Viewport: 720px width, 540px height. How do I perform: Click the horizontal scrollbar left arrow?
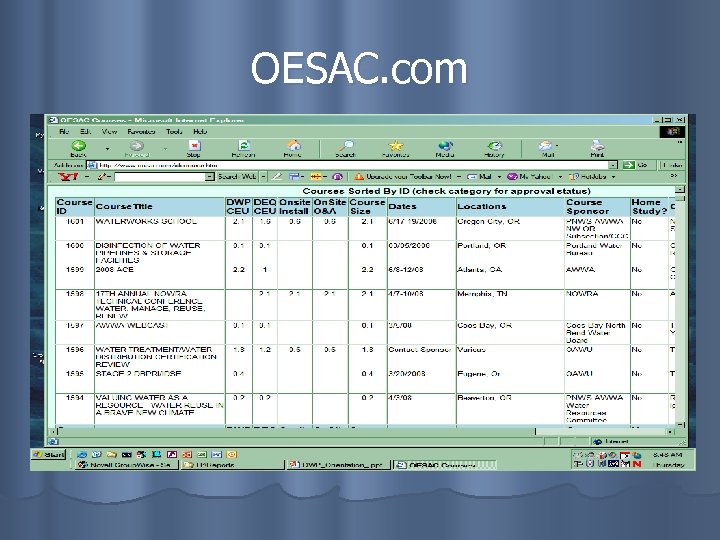(x=54, y=432)
